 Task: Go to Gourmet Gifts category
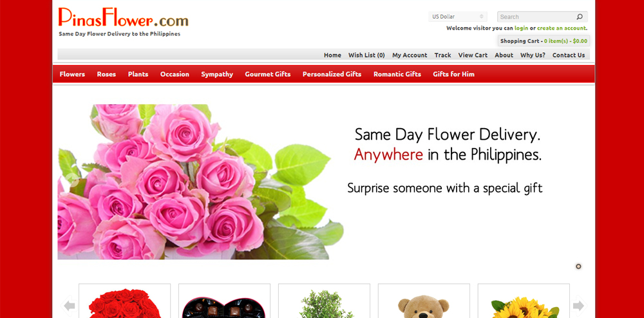pos(268,74)
